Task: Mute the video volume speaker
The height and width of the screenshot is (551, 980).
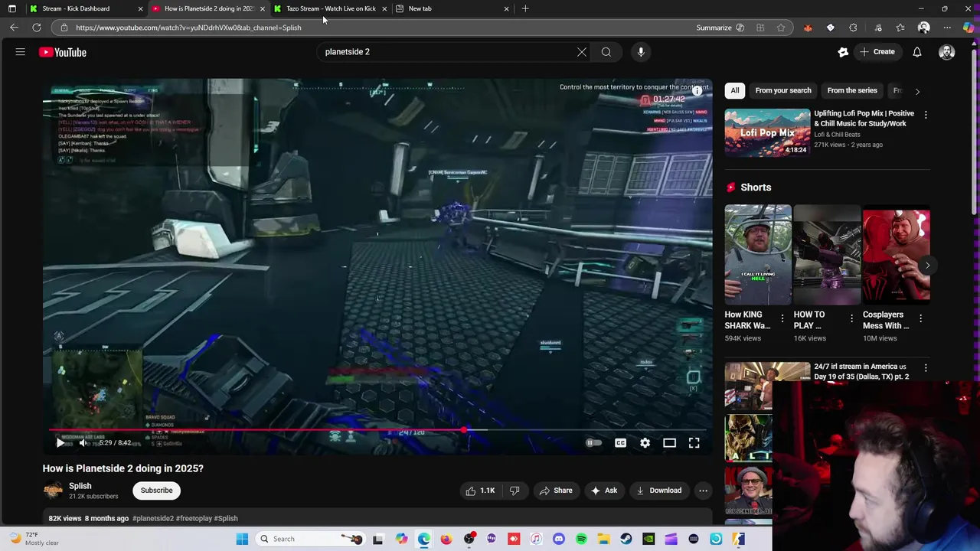Action: click(x=83, y=442)
